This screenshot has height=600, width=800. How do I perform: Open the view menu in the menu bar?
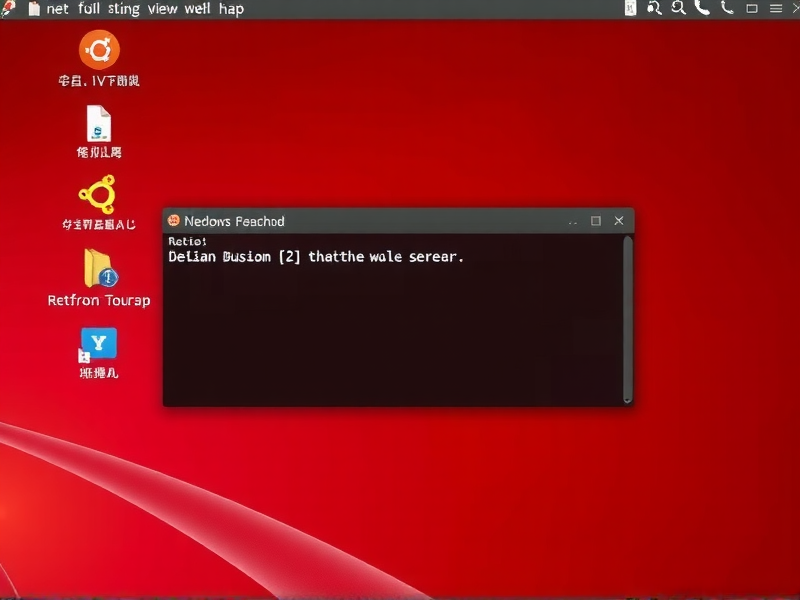(x=162, y=8)
